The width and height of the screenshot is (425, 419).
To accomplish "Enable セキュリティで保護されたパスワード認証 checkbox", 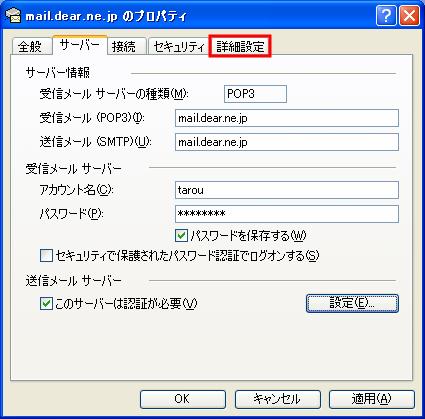I will (x=46, y=256).
